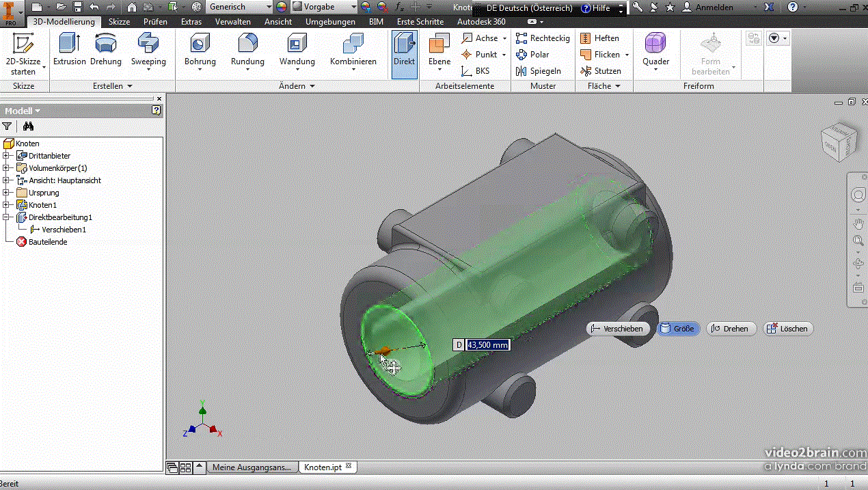Screen dimensions: 868x490
Task: Create a work plane with Ebene
Action: [439, 53]
